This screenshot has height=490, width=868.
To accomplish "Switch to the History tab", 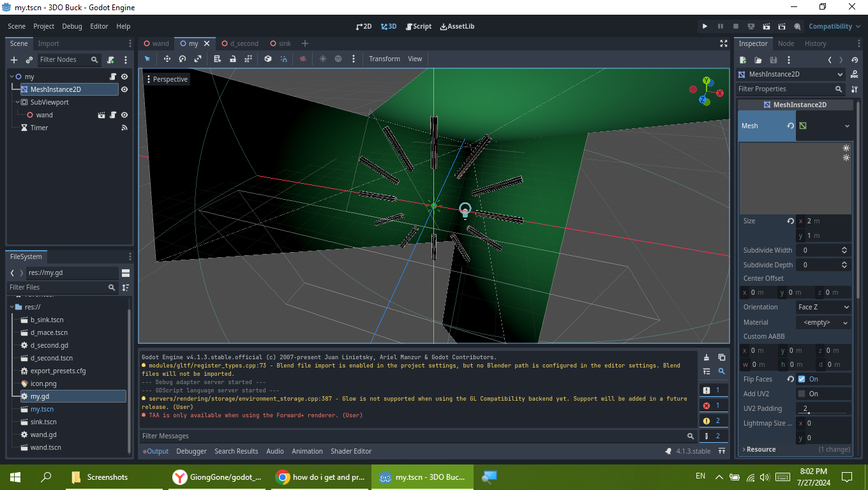I will 816,43.
